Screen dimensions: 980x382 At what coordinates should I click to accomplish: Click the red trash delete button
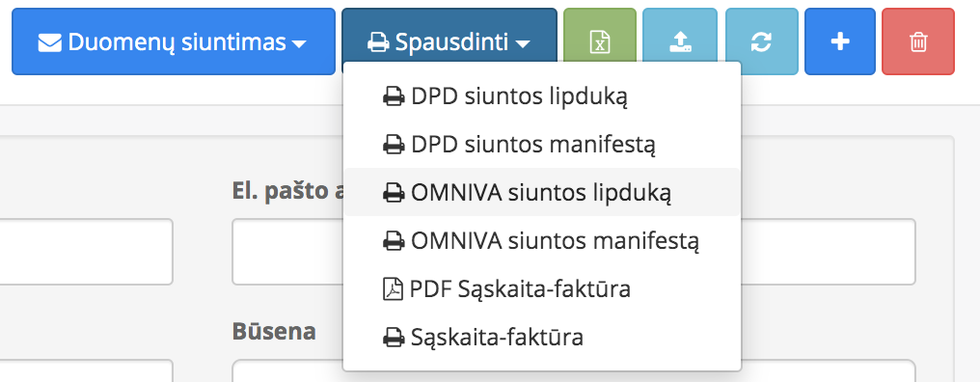[918, 41]
